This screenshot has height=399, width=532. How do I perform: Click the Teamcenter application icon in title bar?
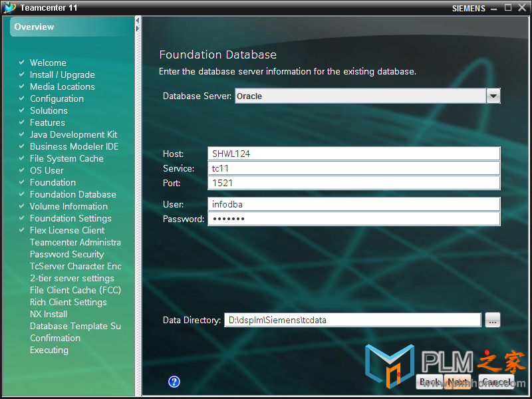pos(9,7)
